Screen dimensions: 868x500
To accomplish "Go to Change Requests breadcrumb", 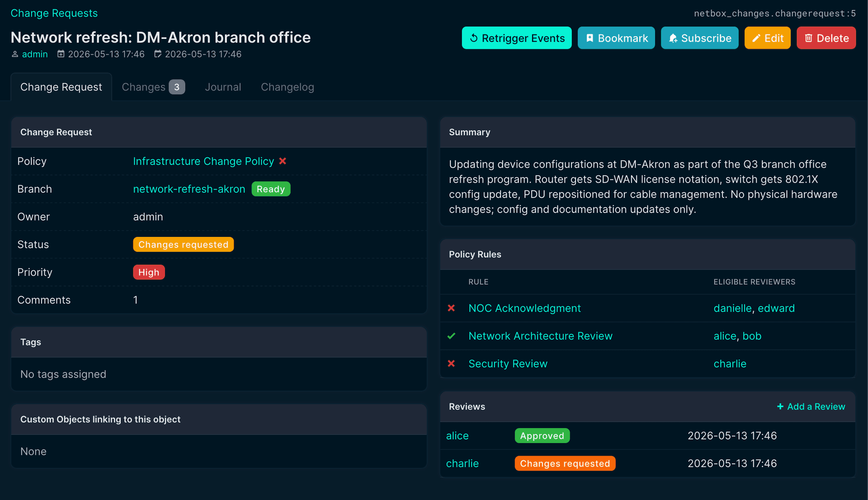I will pos(54,13).
